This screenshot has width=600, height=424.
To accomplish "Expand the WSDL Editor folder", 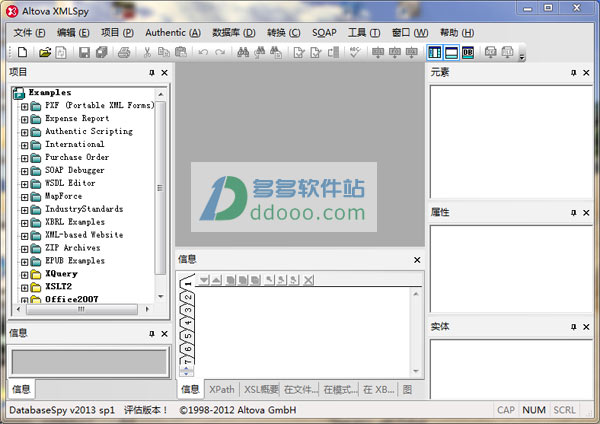I will click(24, 184).
